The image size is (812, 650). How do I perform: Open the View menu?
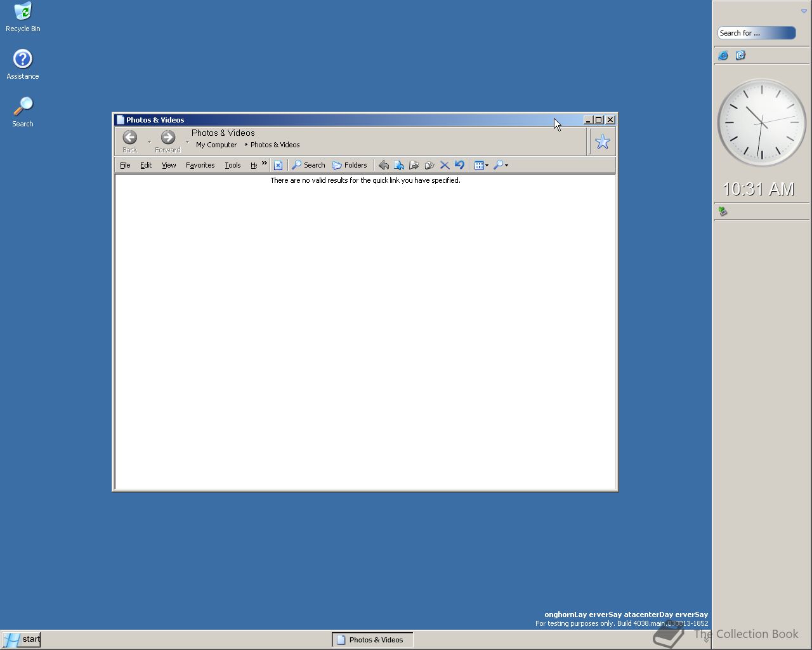point(169,165)
